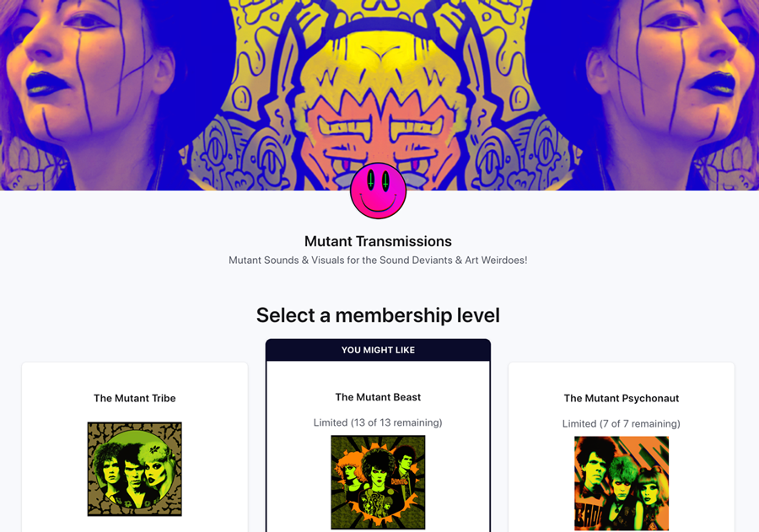Image resolution: width=759 pixels, height=532 pixels.
Task: Click the word Limited on Mutant Beast card
Action: (x=331, y=422)
